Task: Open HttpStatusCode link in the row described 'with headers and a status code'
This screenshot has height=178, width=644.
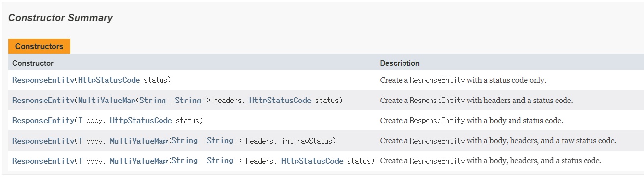Action: tap(280, 100)
